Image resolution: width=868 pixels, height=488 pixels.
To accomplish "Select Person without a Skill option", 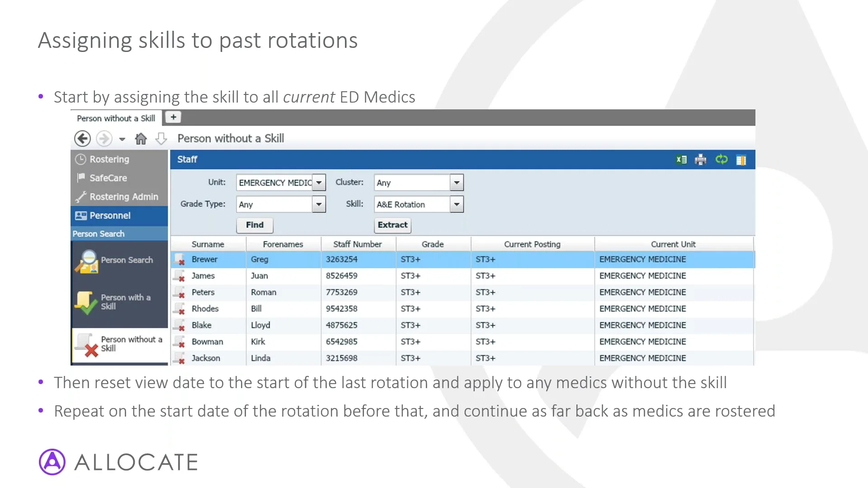I will pyautogui.click(x=119, y=344).
